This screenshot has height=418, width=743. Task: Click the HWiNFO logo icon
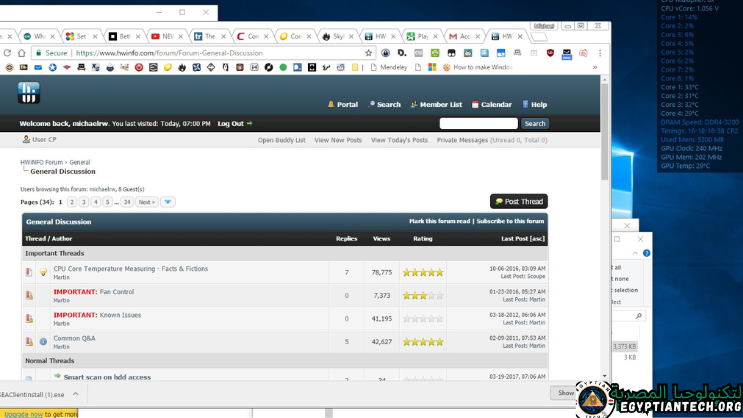pos(28,93)
